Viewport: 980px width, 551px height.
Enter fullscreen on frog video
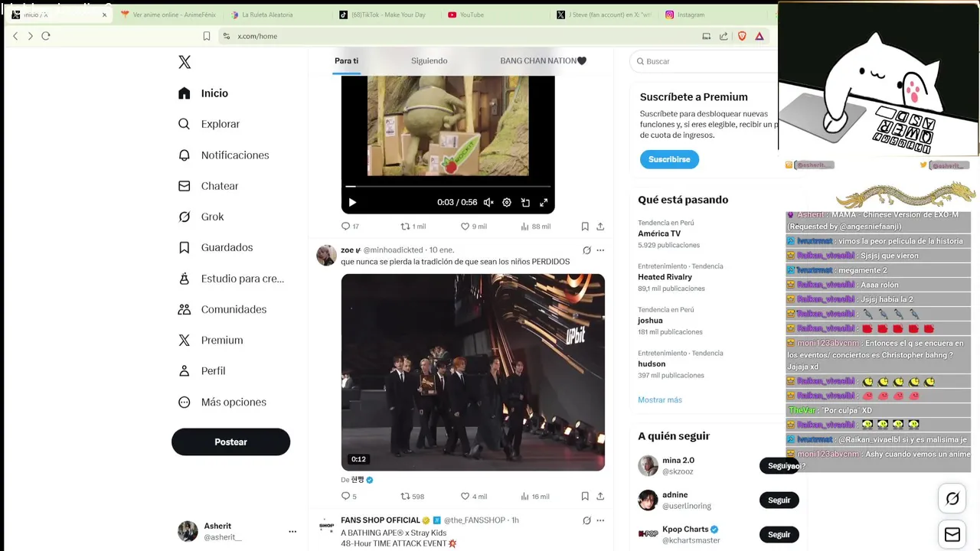tap(544, 203)
